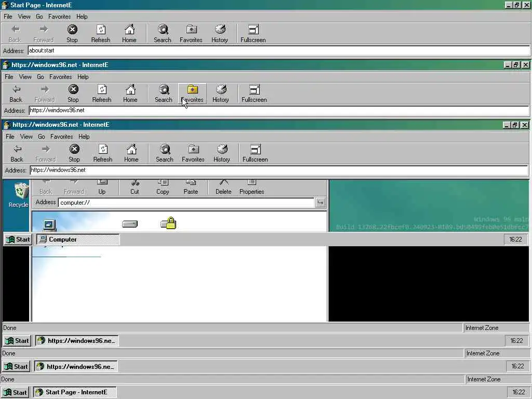Open Properties in the Computer explorer toolbar

click(x=252, y=188)
